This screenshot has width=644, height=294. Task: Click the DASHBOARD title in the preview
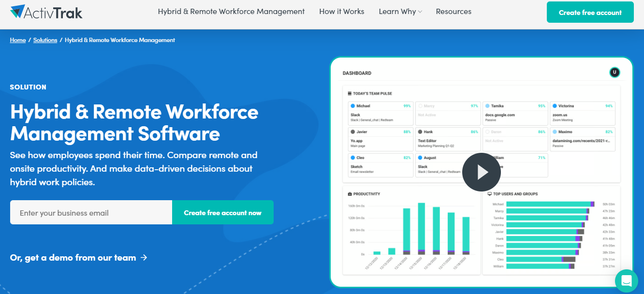pos(357,73)
